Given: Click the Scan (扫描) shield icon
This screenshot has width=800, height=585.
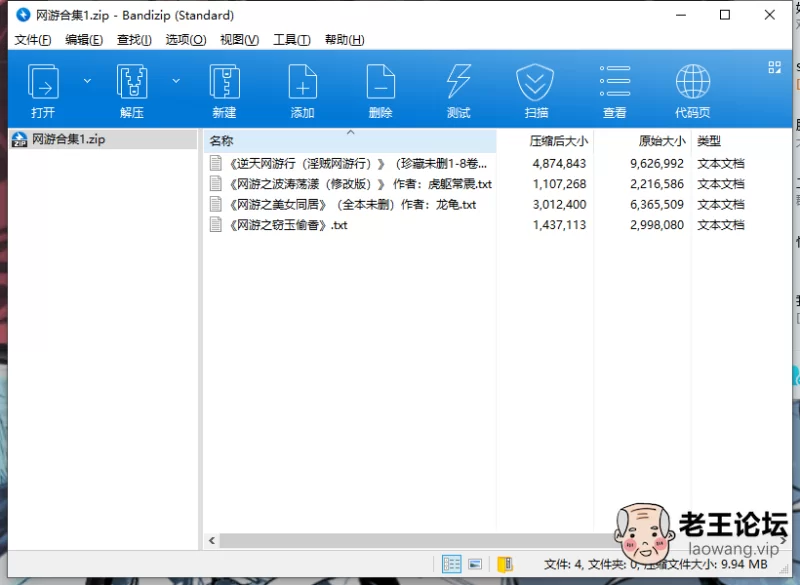Looking at the screenshot, I should [x=535, y=82].
